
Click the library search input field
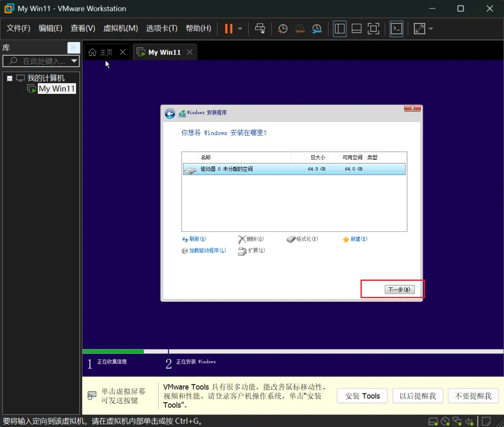point(40,61)
